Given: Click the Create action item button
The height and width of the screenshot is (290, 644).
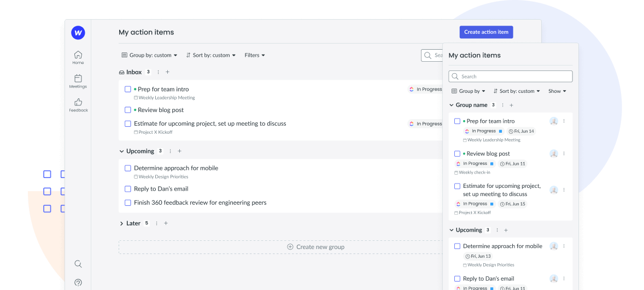Looking at the screenshot, I should [x=487, y=32].
